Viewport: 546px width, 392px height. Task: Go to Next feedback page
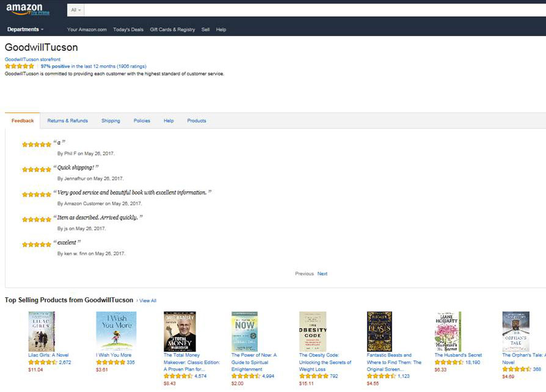(x=322, y=274)
